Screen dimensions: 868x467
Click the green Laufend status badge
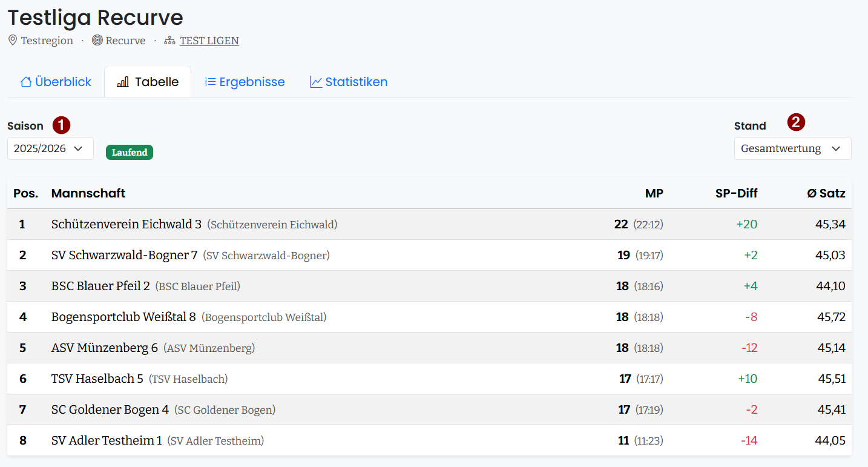pos(130,152)
